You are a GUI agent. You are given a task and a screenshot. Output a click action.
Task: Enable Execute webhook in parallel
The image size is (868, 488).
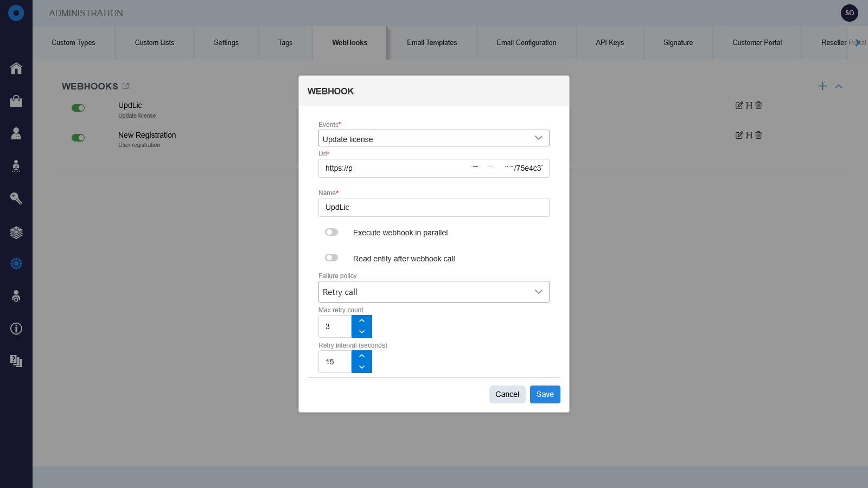pos(331,232)
